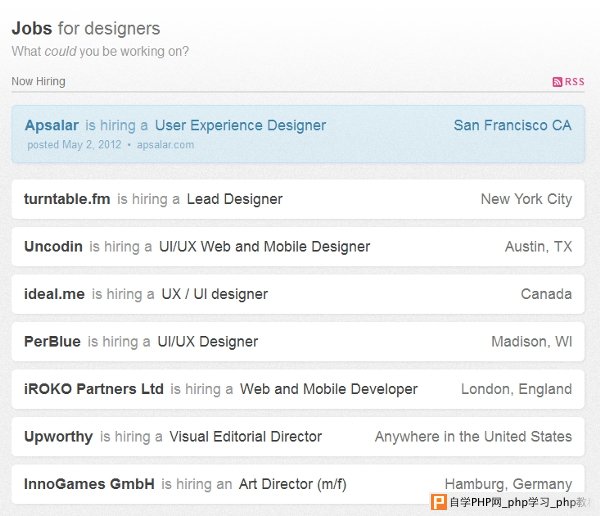Open the turntable.fm company listing
The image size is (600, 516).
[67, 199]
